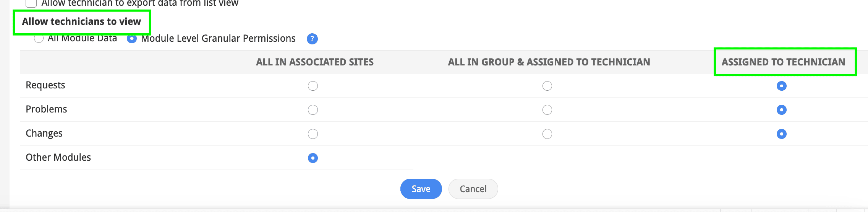This screenshot has width=868, height=212.
Task: Choose Assigned To Technician for Requests
Action: (x=781, y=86)
